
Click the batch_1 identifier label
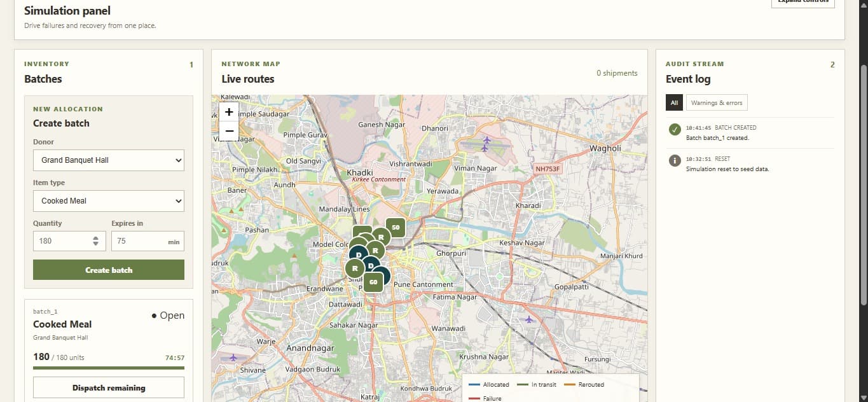pos(45,311)
